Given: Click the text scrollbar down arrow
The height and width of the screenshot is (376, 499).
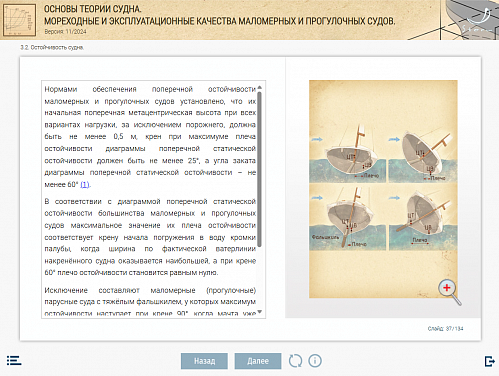Looking at the screenshot, I should (260, 312).
